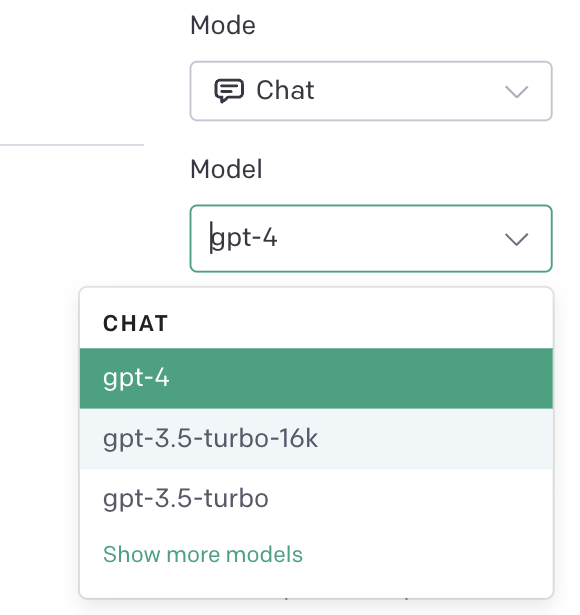Expand the Mode dropdown chevron
The width and height of the screenshot is (580, 615).
coord(516,92)
